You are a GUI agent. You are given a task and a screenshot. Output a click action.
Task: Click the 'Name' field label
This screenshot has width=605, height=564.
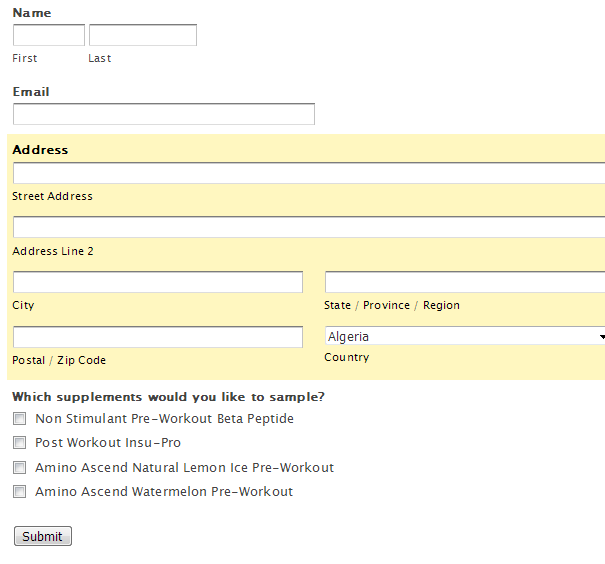[32, 13]
